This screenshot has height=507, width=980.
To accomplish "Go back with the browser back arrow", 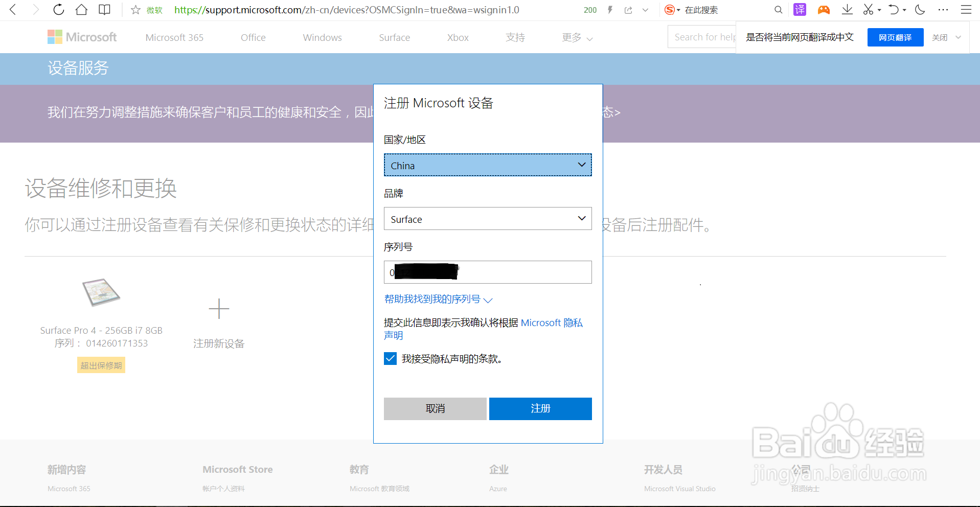I will [13, 10].
